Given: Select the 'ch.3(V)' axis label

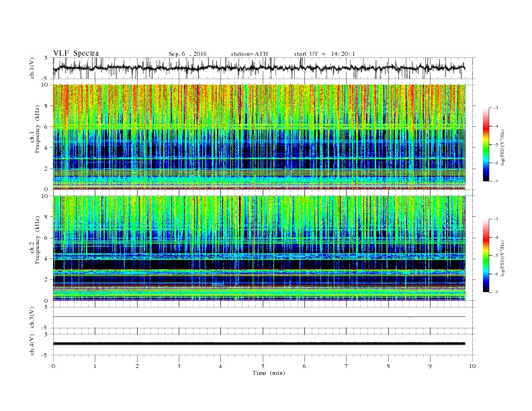Looking at the screenshot, I should tap(32, 318).
